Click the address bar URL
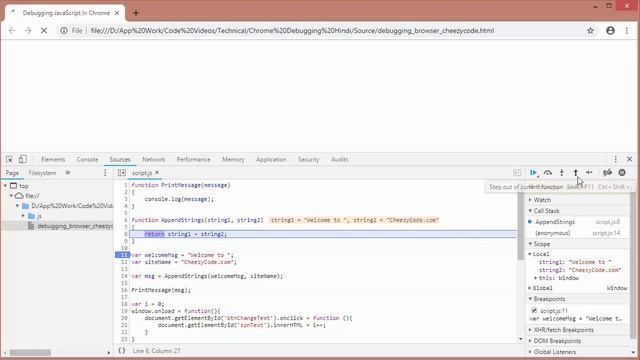Screen dimensions: 640x360 292,31
